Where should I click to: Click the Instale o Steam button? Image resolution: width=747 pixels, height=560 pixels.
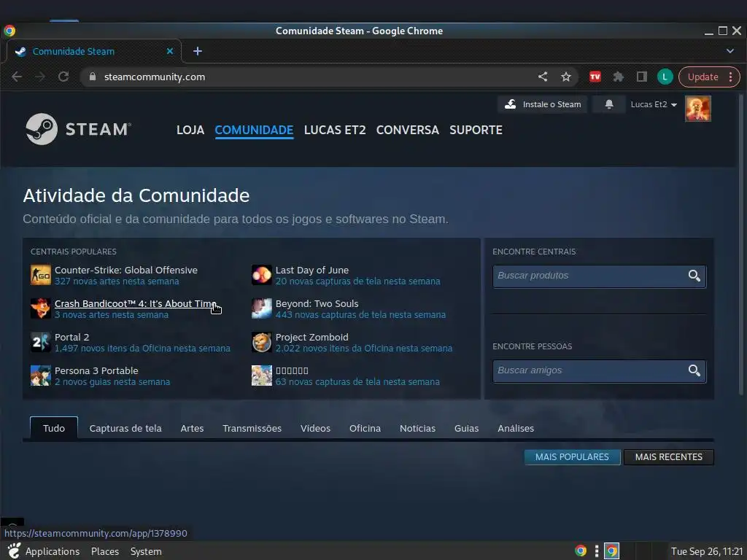tap(543, 104)
